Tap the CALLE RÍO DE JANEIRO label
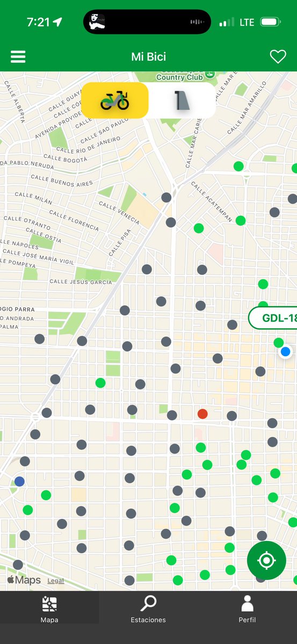Screen dimensions: 297x644 [88, 145]
